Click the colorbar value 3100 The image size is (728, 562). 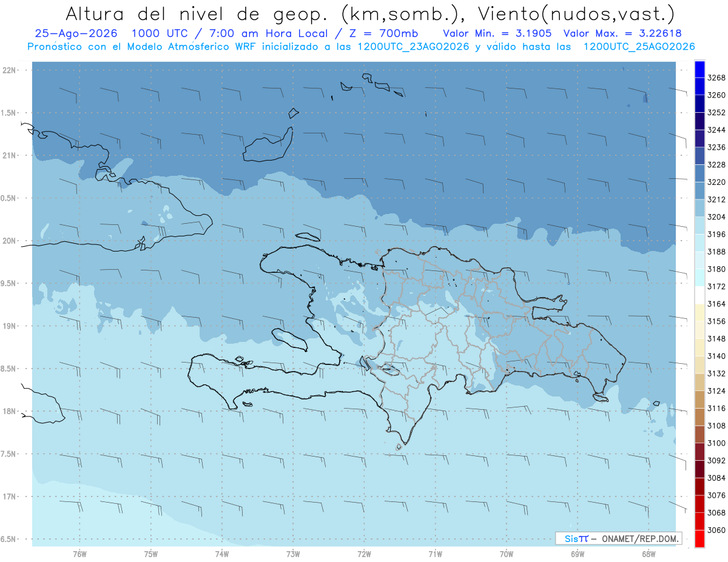pos(716,443)
